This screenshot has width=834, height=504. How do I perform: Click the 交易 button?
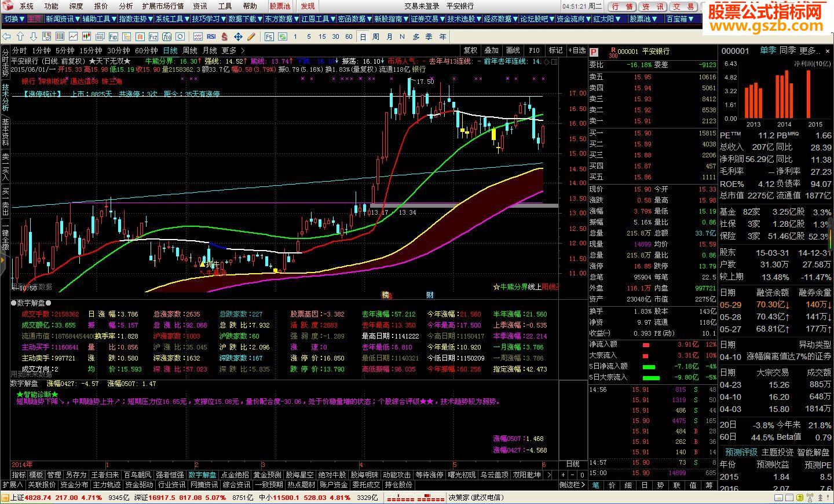point(683,6)
